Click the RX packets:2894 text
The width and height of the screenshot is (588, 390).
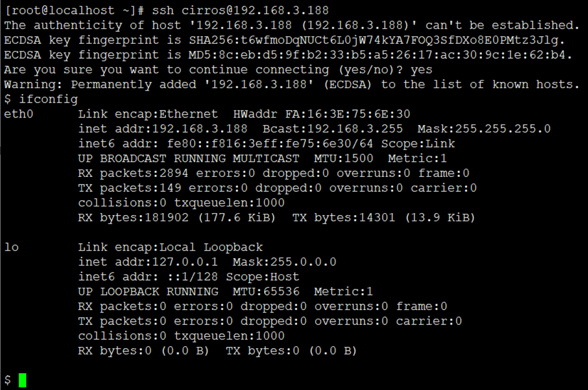pyautogui.click(x=133, y=173)
